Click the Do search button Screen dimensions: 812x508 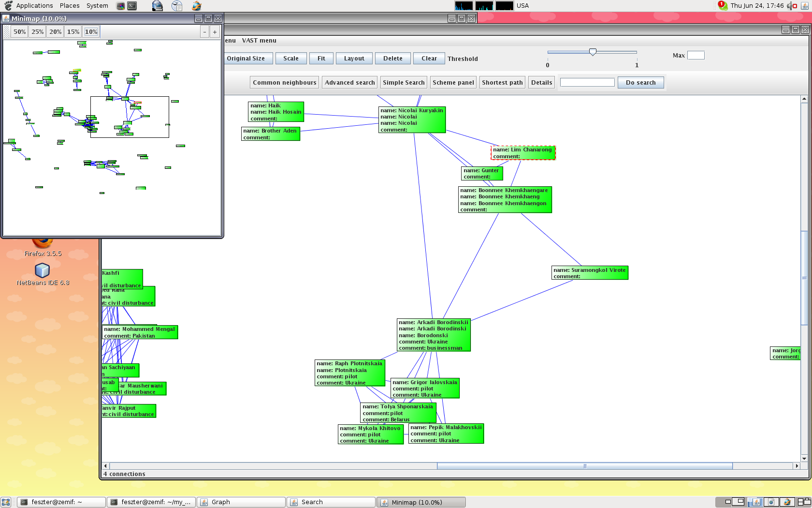[641, 83]
